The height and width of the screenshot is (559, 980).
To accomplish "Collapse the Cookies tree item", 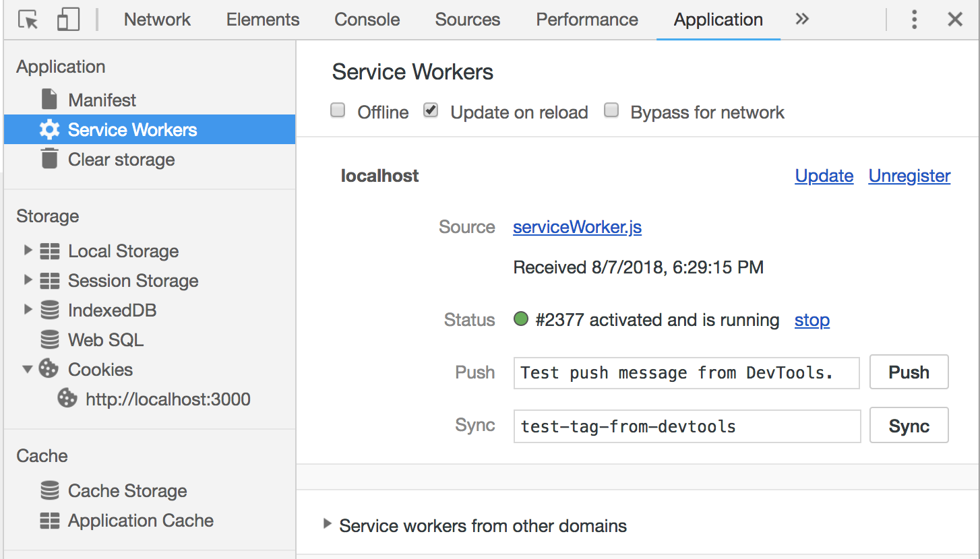I will (x=28, y=369).
